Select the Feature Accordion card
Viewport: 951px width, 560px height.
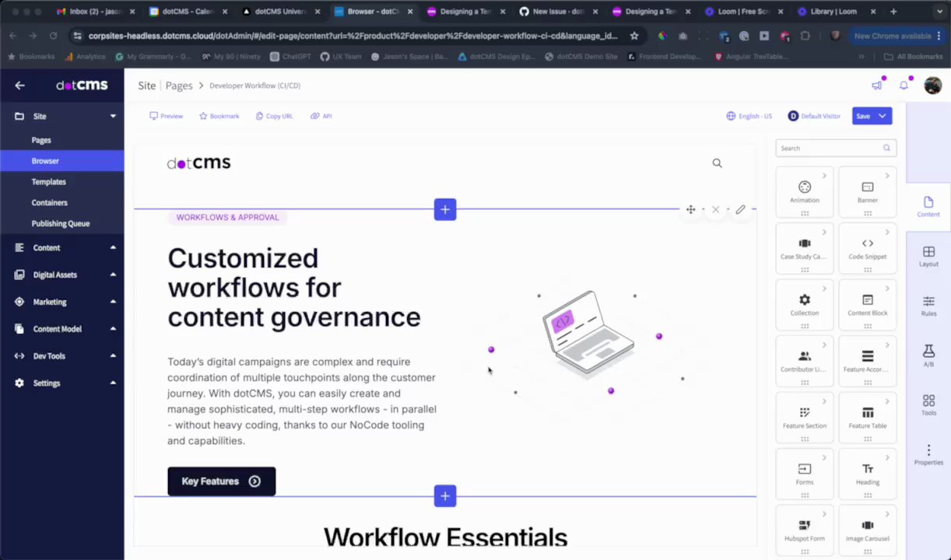click(x=868, y=361)
